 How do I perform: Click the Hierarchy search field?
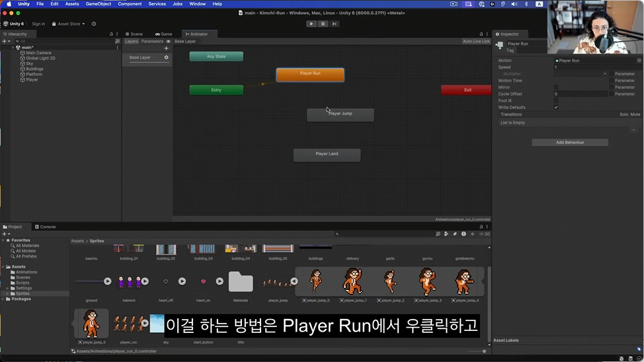pos(63,42)
